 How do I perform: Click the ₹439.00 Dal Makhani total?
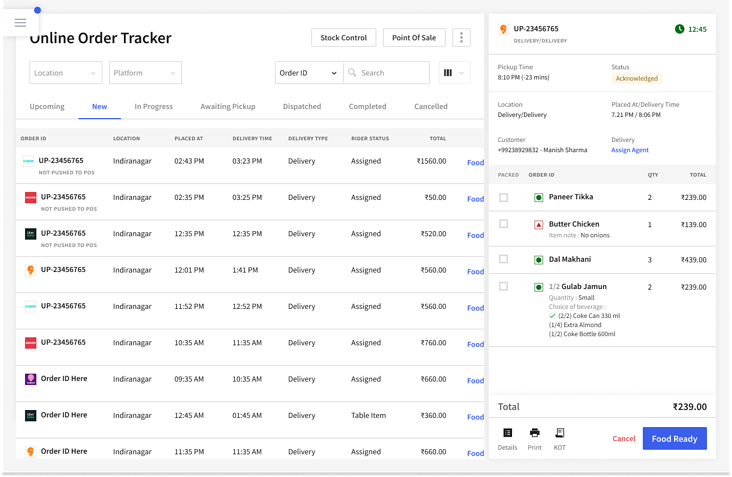pos(693,260)
